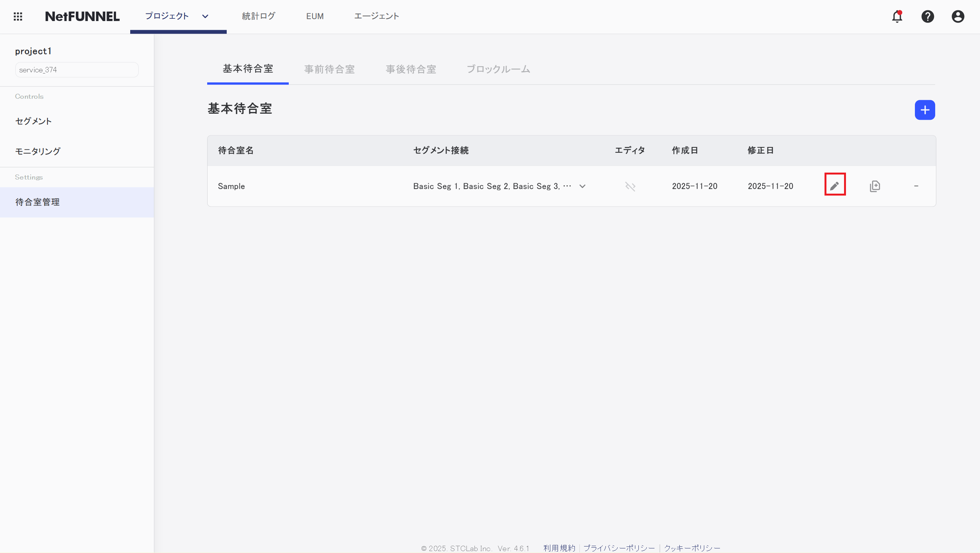
Task: Edit the Sample waiting room with pencil icon
Action: [834, 186]
